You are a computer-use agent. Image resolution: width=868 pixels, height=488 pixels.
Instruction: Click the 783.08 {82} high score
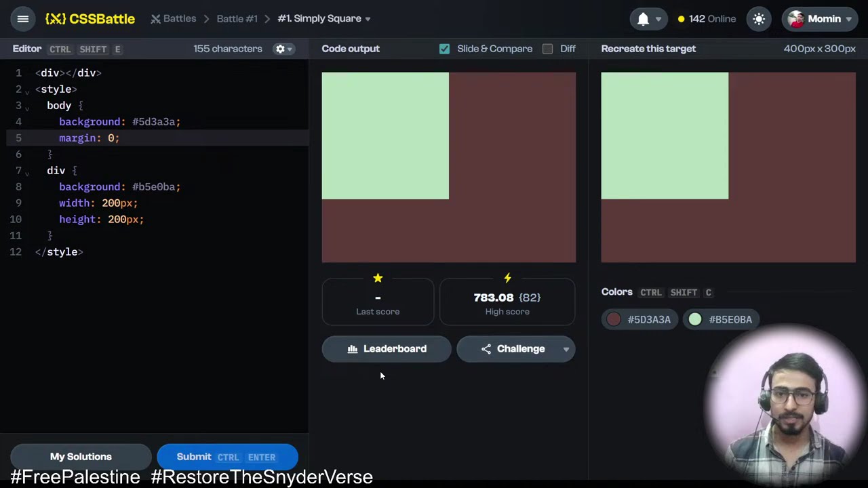click(507, 298)
